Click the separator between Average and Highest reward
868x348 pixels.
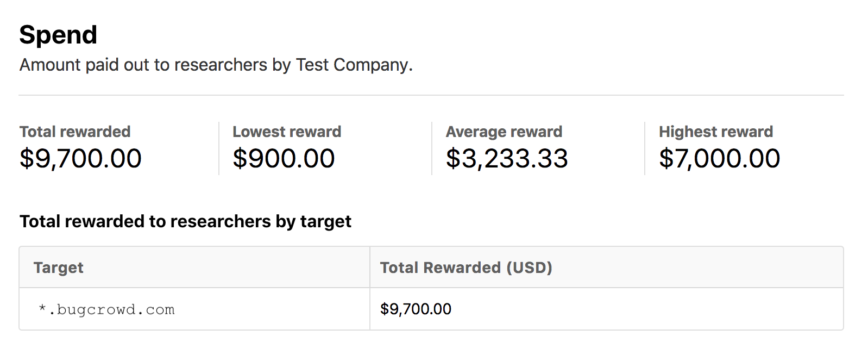click(645, 148)
